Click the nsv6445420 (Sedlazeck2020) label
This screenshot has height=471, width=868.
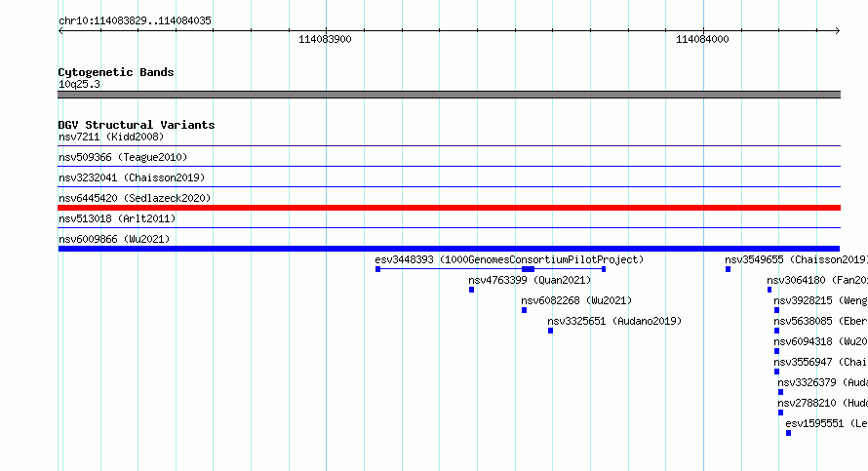tap(135, 198)
